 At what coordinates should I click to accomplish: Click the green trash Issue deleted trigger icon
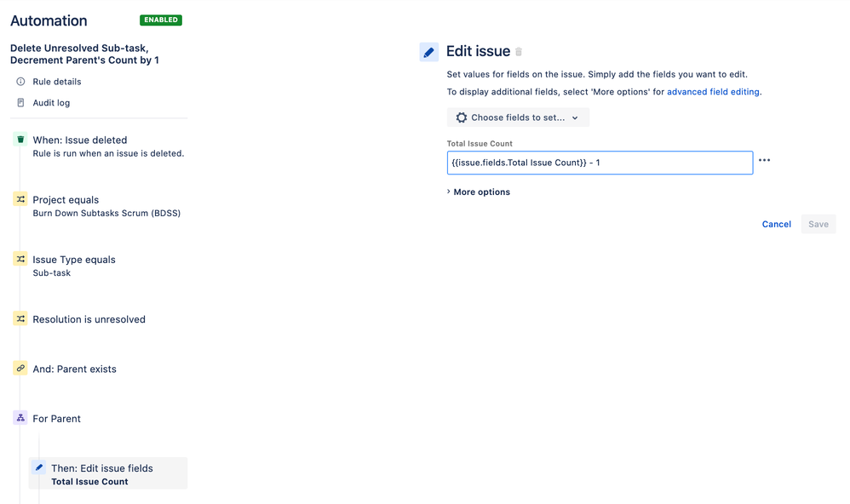20,140
